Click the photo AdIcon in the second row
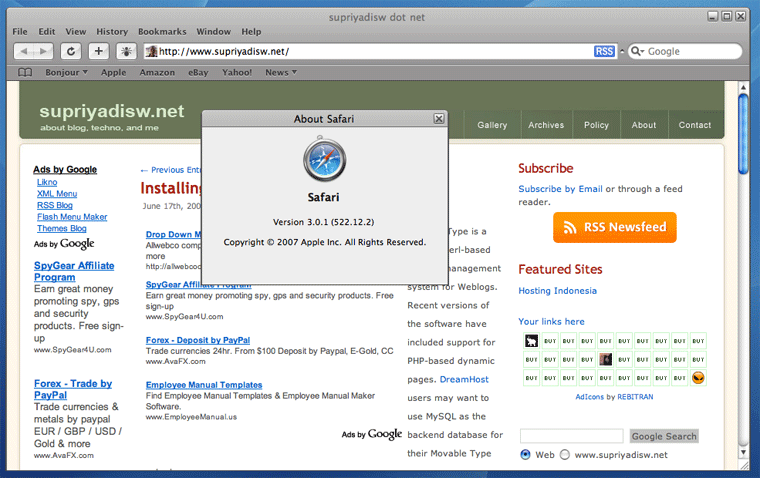 605,359
